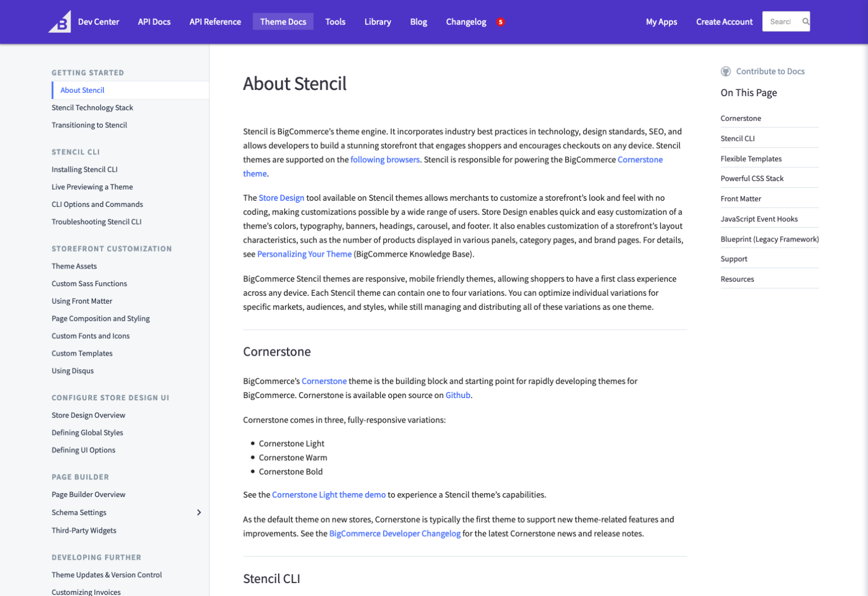Go to the Tools menu item

tap(335, 21)
